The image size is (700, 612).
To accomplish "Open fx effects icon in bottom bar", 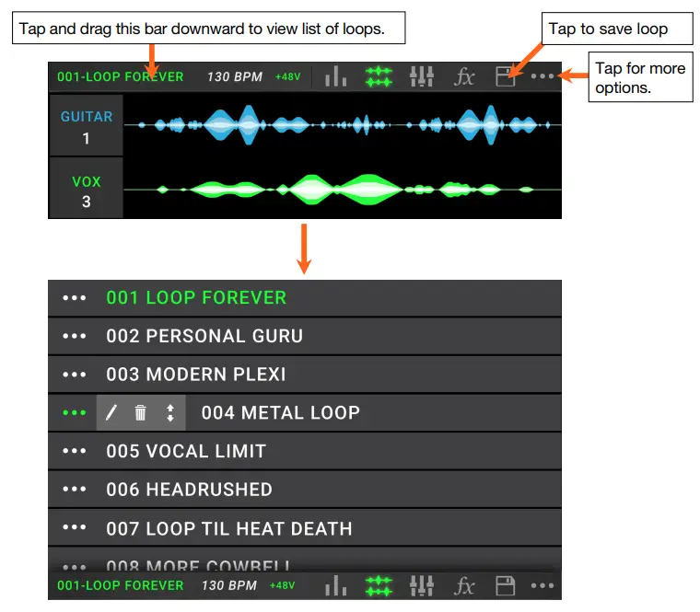I will 464,585.
